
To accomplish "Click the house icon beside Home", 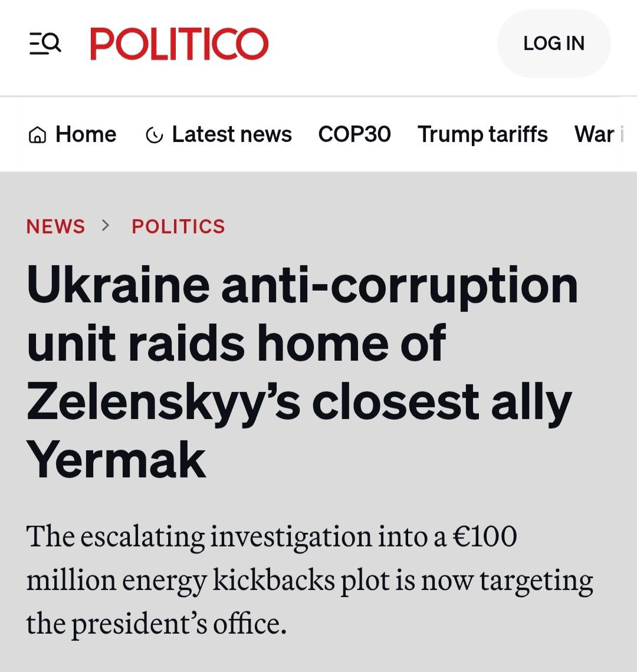I will click(x=37, y=136).
